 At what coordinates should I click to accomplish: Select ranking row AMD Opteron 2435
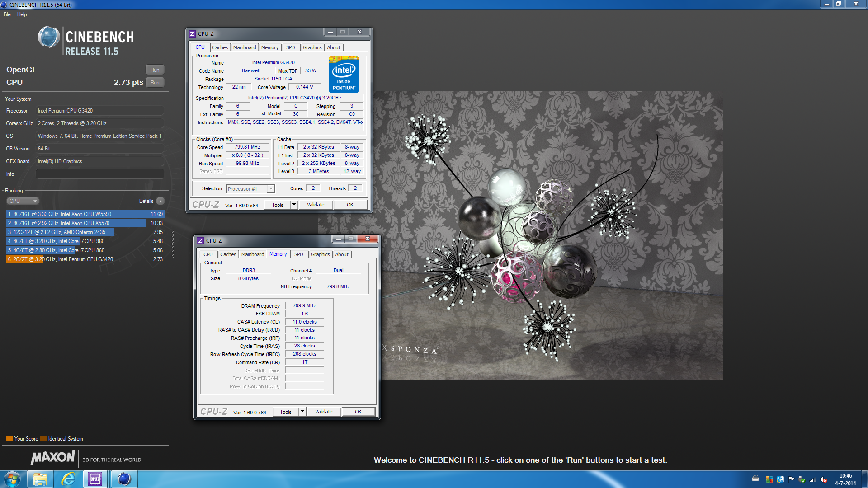click(85, 232)
